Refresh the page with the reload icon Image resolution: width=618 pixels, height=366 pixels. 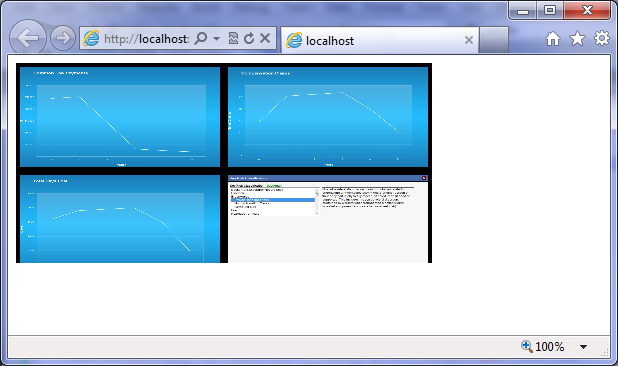point(249,38)
